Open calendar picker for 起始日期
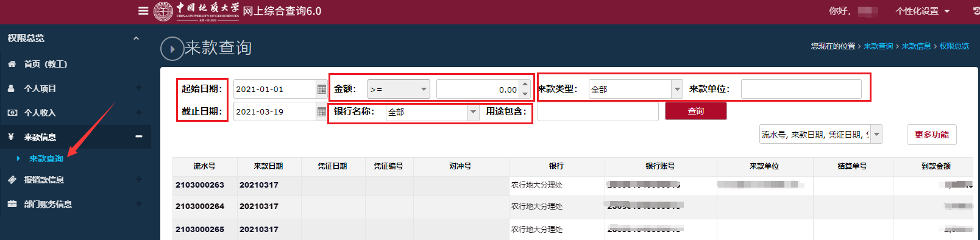Screen dimensions: 980x240 pyautogui.click(x=322, y=90)
